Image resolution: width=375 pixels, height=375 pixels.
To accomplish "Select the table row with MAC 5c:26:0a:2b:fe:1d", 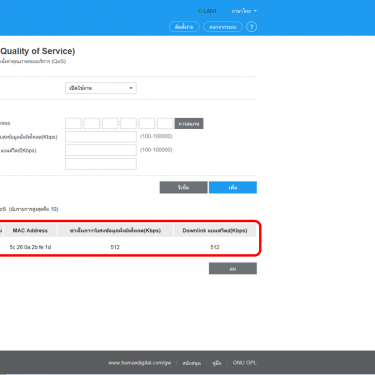I will [128, 247].
